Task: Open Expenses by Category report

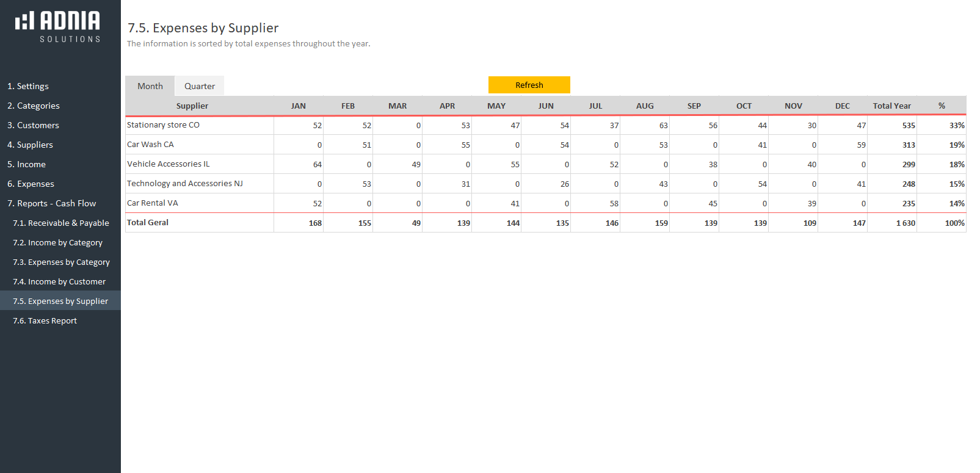Action: point(61,262)
